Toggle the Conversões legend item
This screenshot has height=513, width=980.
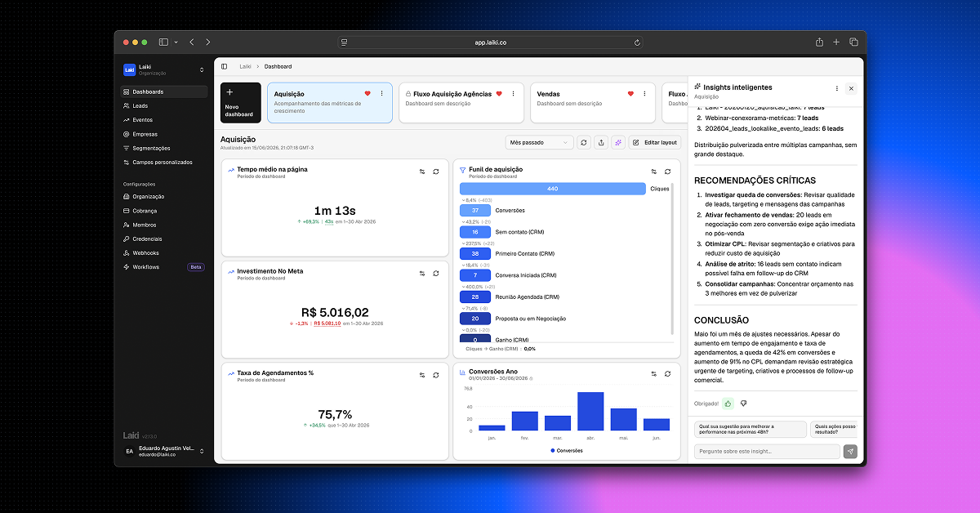coord(566,450)
